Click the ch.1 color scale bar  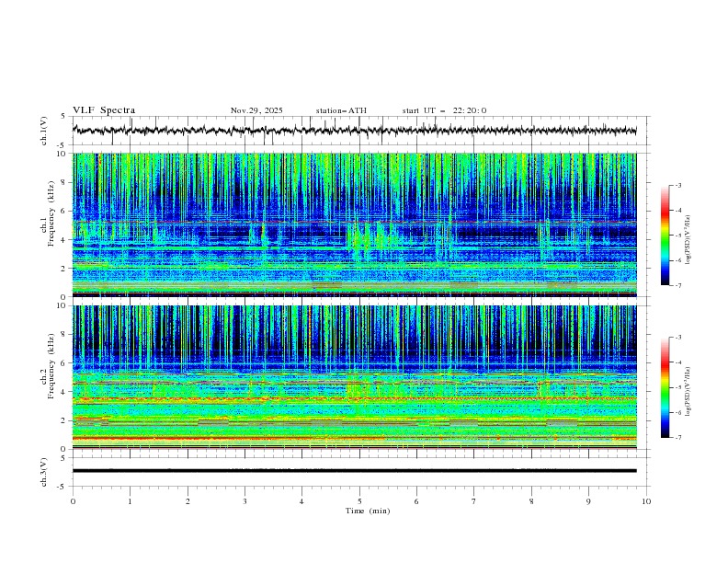pos(665,236)
